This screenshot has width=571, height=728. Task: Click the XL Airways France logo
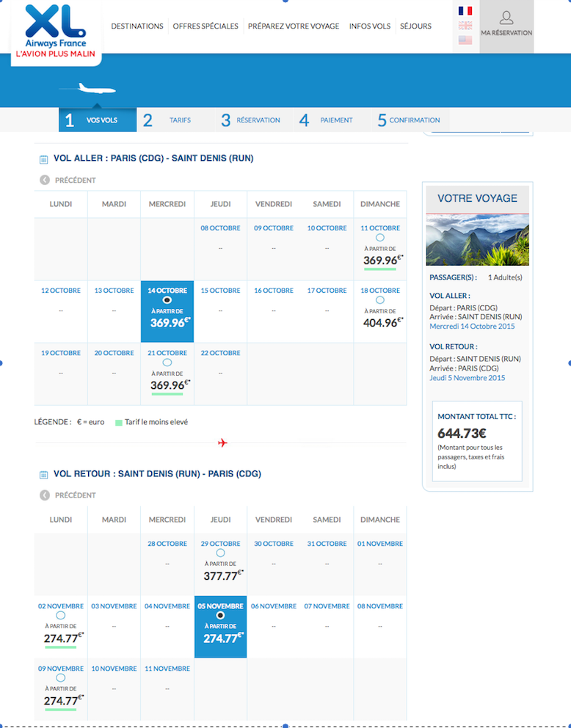(56, 31)
